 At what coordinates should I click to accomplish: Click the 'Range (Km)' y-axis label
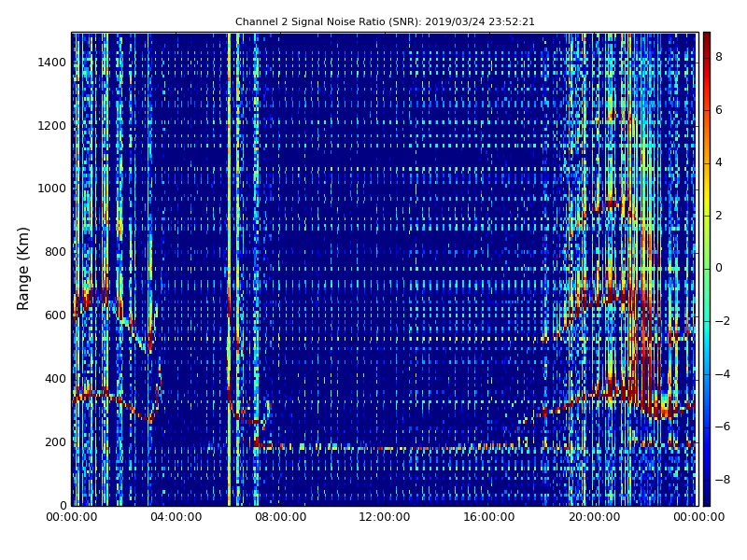click(22, 269)
